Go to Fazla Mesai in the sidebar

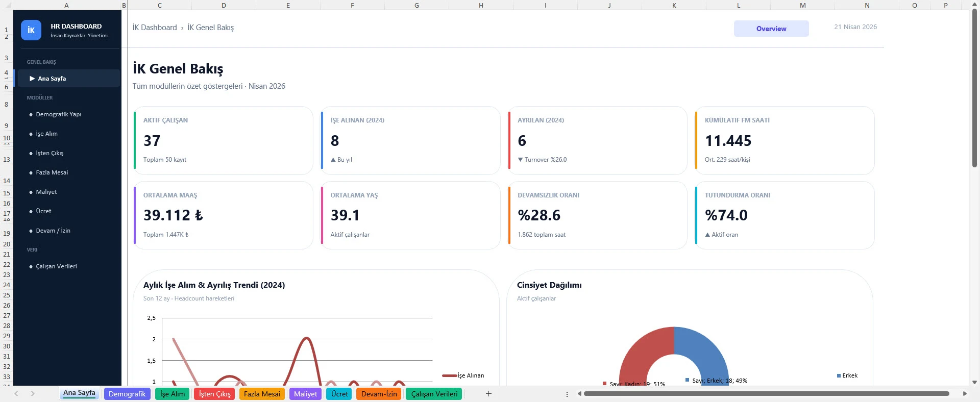(52, 172)
